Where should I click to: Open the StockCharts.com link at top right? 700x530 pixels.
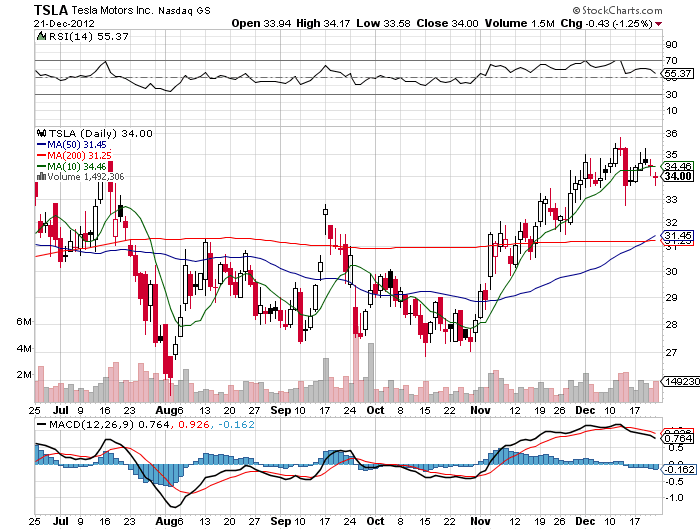coord(622,10)
